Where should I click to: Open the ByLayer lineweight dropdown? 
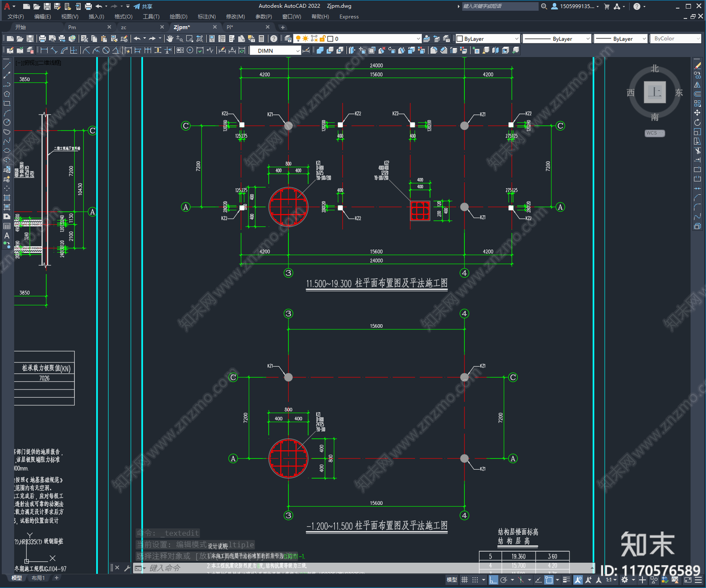[620, 39]
